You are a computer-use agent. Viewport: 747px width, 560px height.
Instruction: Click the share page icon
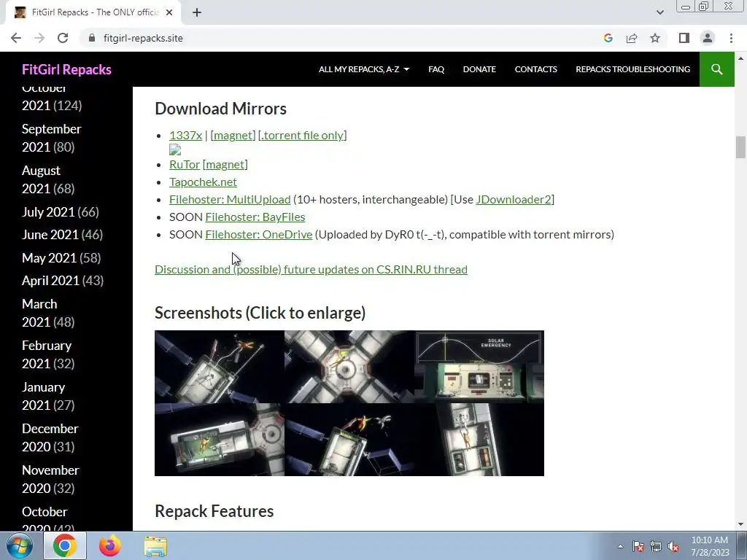(632, 38)
